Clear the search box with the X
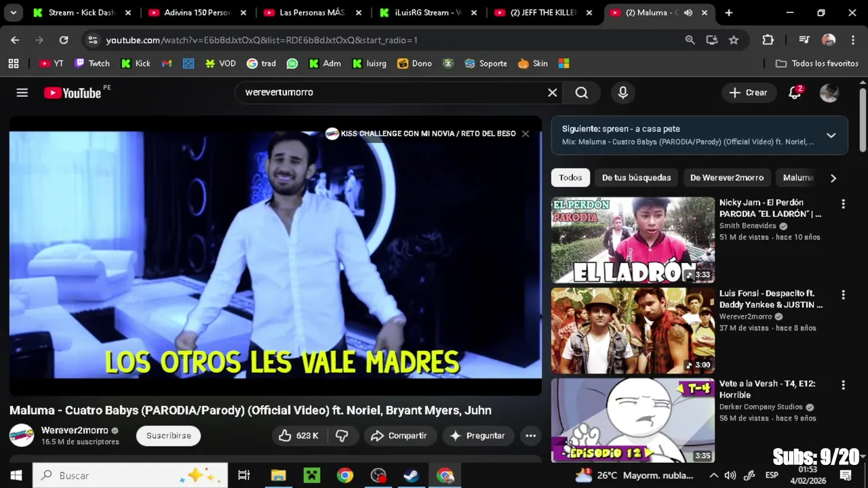The image size is (868, 488). 553,93
